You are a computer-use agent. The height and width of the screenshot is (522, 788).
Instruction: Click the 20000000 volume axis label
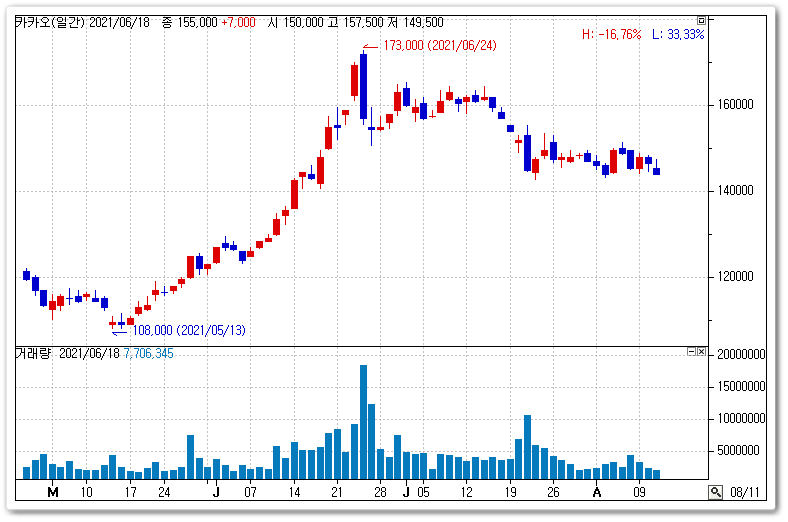(x=741, y=355)
